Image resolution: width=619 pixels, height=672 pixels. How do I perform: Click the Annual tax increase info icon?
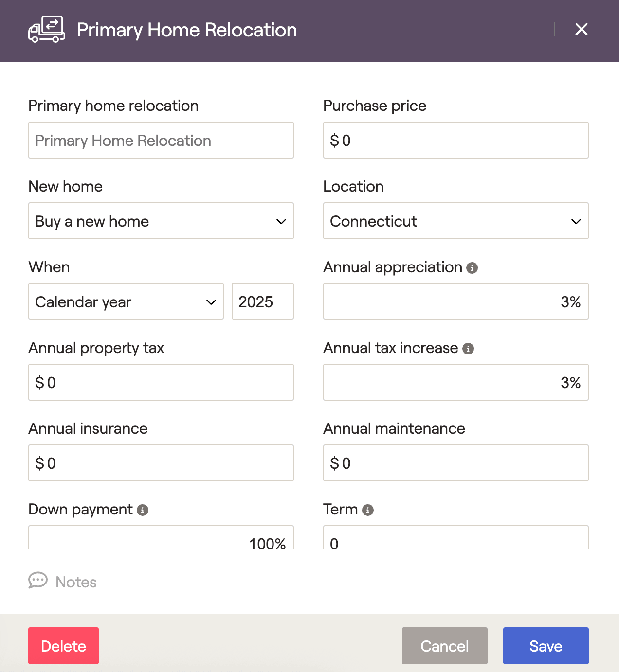click(468, 349)
